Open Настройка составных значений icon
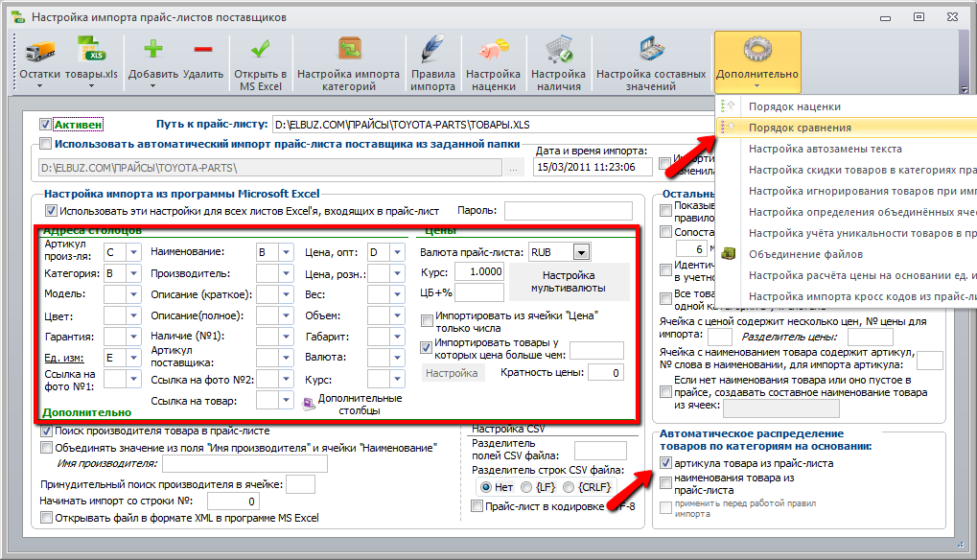The width and height of the screenshot is (977, 560). 651,49
